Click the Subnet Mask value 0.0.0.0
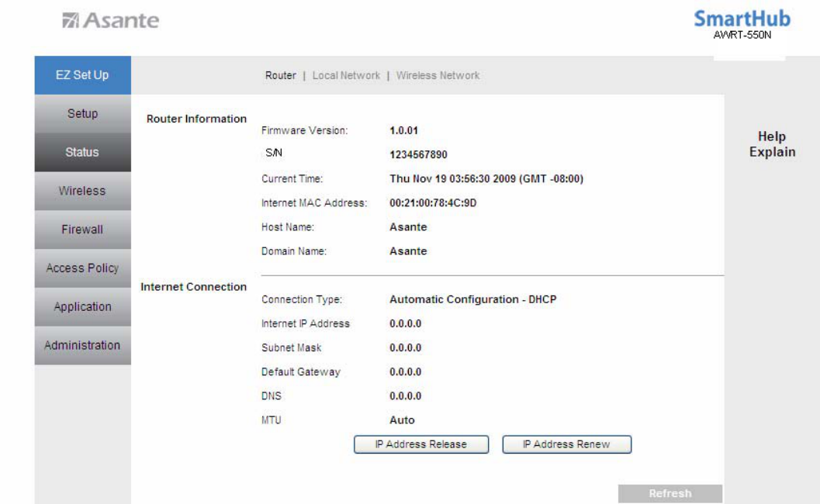Screen dimensions: 820x504 (x=405, y=347)
